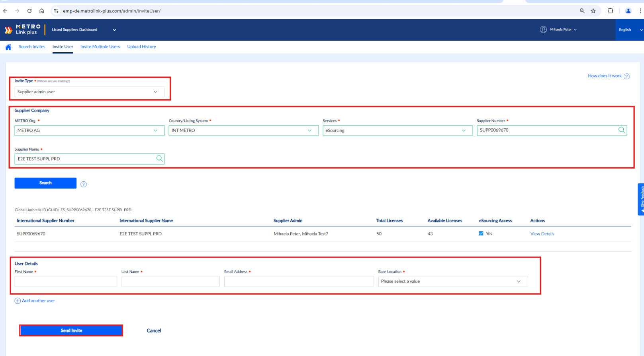Open the Invite Type dropdown
644x356 pixels.
(90, 92)
